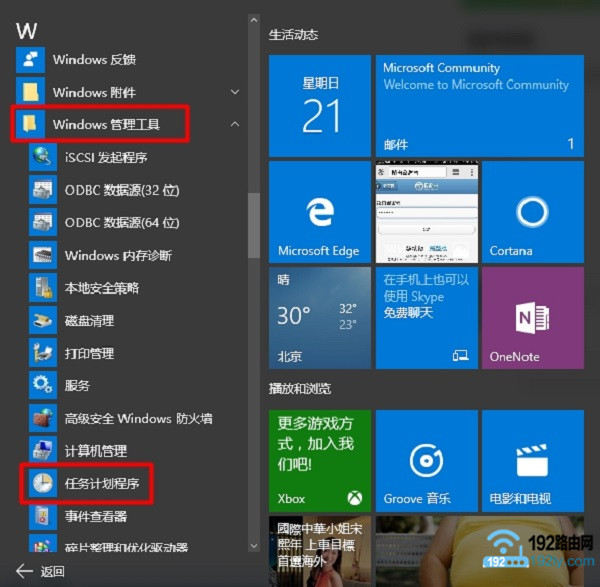This screenshot has height=587, width=600.
Task: Open 任务计划程序 clock icon
Action: [x=43, y=483]
